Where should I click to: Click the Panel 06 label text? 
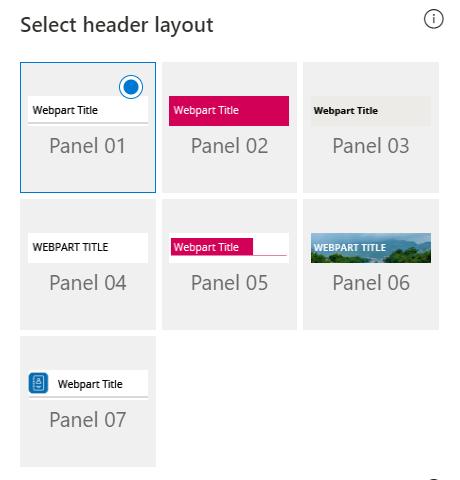click(371, 283)
